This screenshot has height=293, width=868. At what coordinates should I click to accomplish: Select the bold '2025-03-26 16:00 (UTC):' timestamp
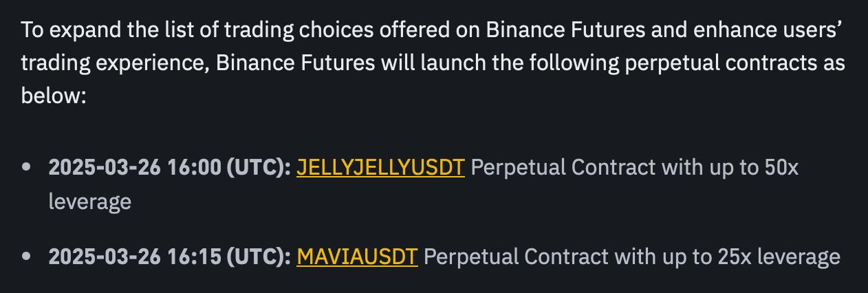point(170,167)
